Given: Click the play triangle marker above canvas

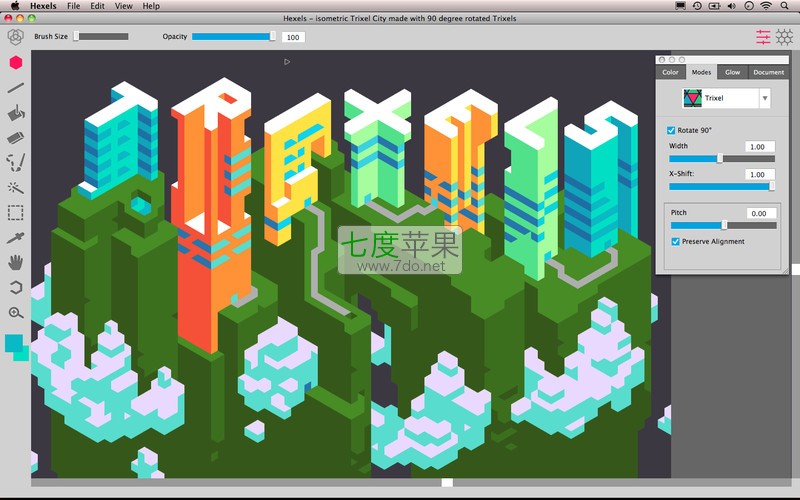Looking at the screenshot, I should [x=287, y=62].
